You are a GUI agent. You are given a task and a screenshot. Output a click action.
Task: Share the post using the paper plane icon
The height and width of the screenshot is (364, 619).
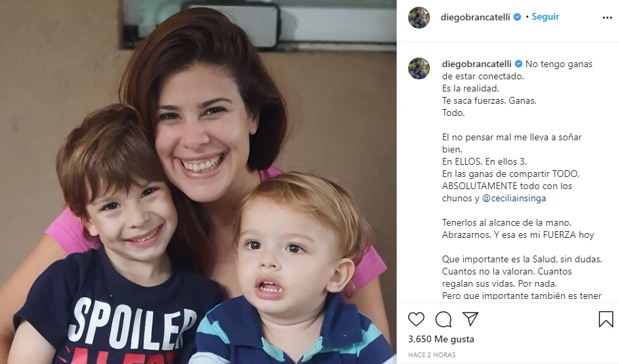click(x=471, y=319)
